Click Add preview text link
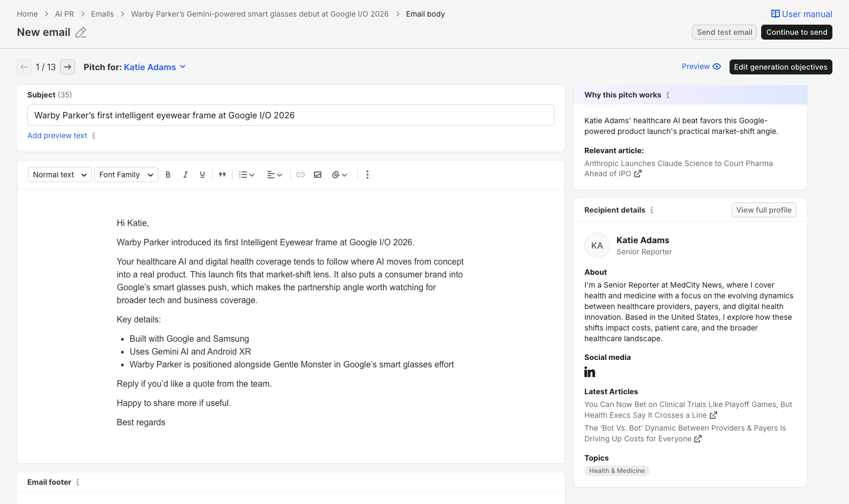 click(x=57, y=136)
